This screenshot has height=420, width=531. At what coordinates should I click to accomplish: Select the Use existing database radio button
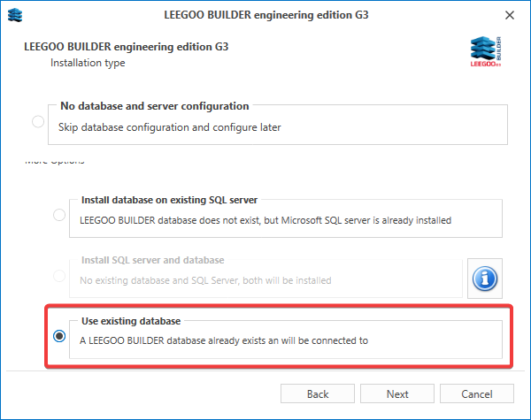pos(59,336)
